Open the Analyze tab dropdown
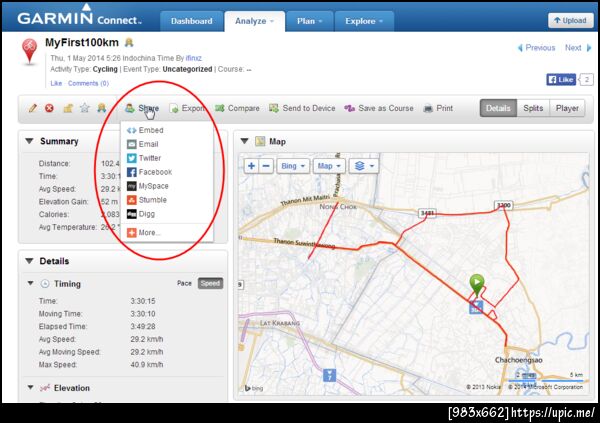 click(x=254, y=21)
